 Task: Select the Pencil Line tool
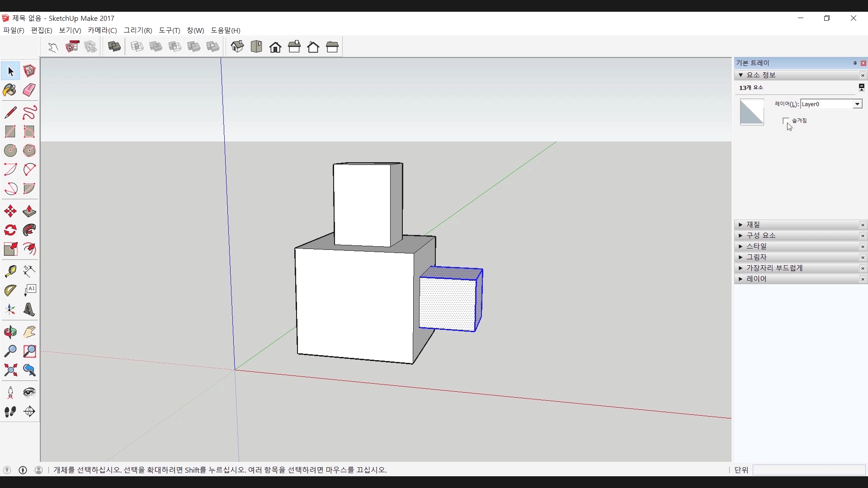pyautogui.click(x=10, y=112)
